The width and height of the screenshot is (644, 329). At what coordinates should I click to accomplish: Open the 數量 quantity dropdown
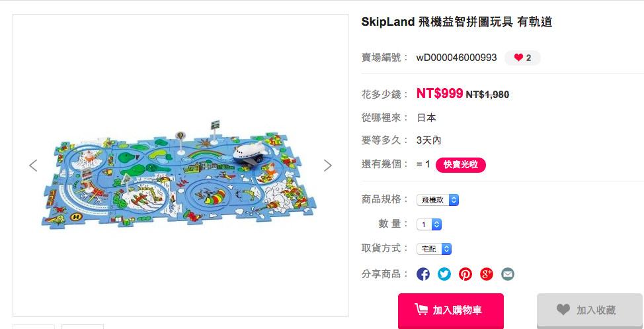click(429, 224)
